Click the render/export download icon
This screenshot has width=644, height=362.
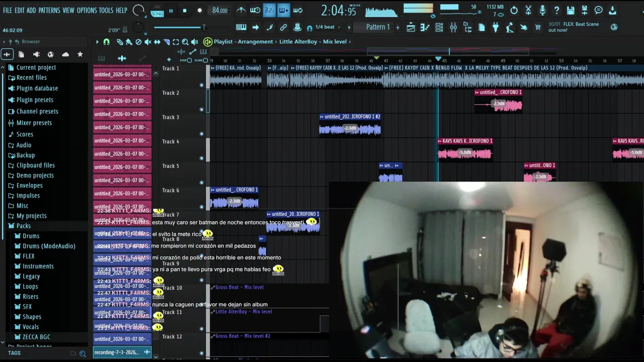613,10
